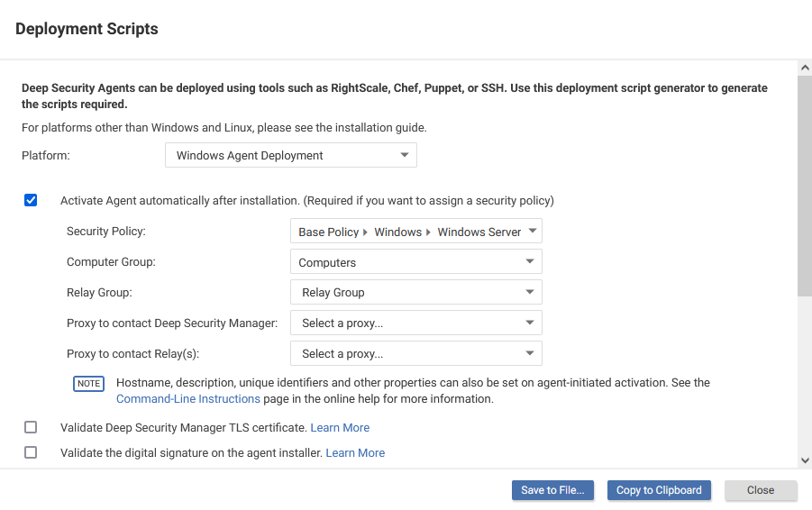Open the Command-Line Instructions link
This screenshot has height=510, width=812.
click(x=188, y=398)
